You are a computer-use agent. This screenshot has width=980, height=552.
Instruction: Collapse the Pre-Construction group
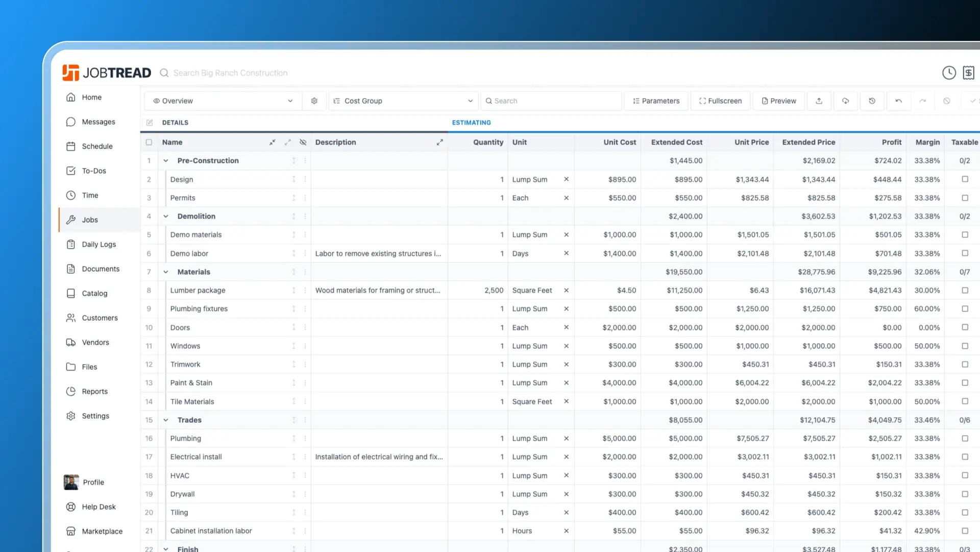coord(166,161)
